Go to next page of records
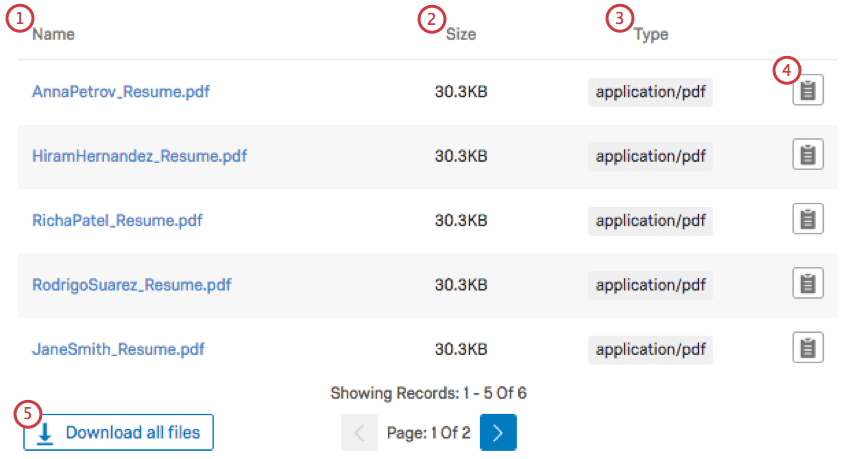850x459 pixels. click(x=498, y=433)
